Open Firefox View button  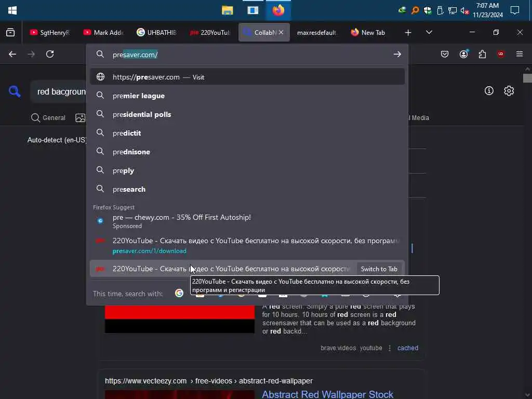pyautogui.click(x=10, y=32)
